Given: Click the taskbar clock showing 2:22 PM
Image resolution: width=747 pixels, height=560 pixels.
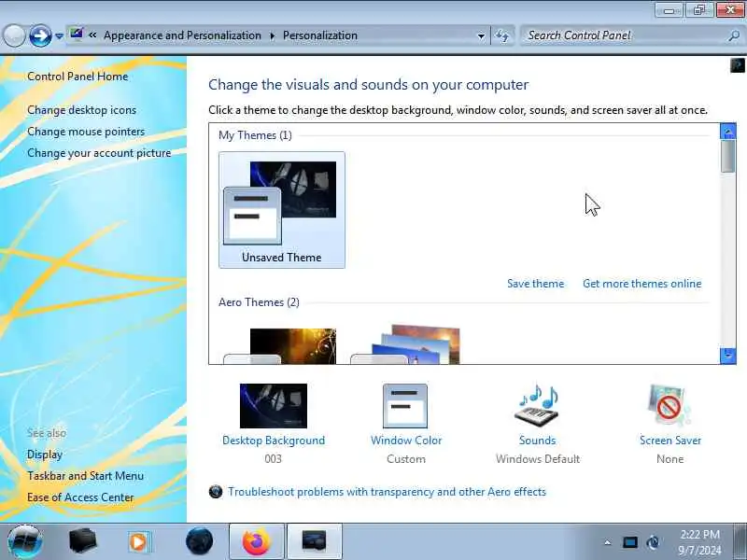Looking at the screenshot, I should [699, 542].
